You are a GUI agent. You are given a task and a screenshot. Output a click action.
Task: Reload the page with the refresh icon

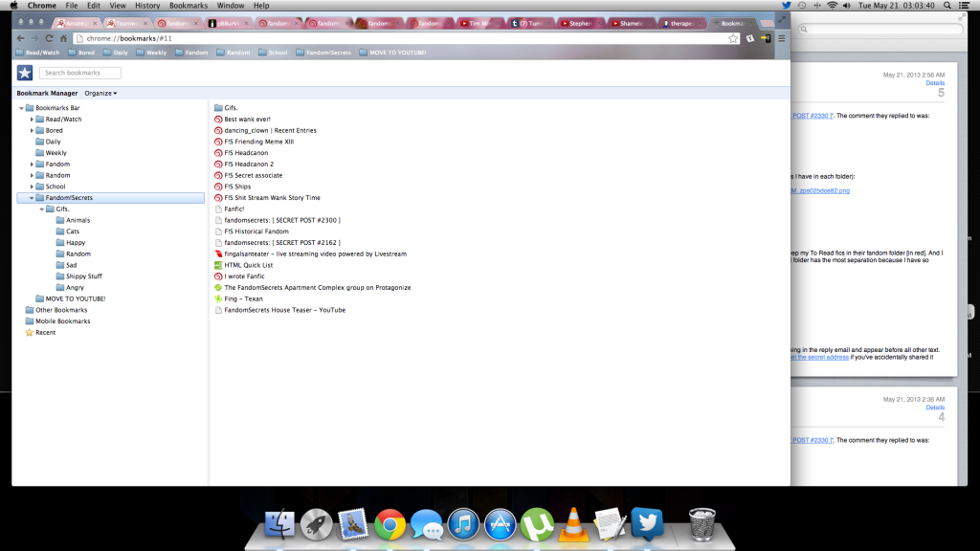point(50,38)
